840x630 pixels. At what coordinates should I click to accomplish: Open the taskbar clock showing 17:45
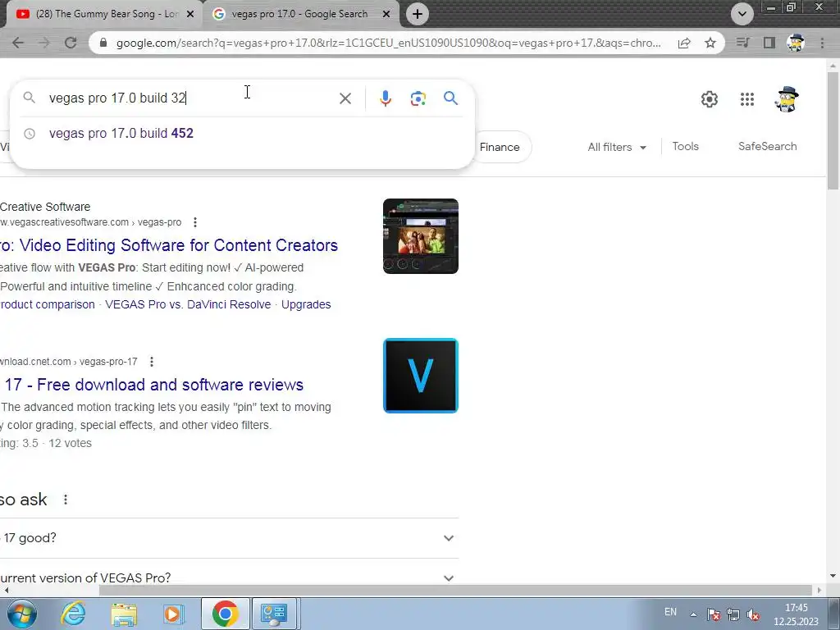(796, 614)
